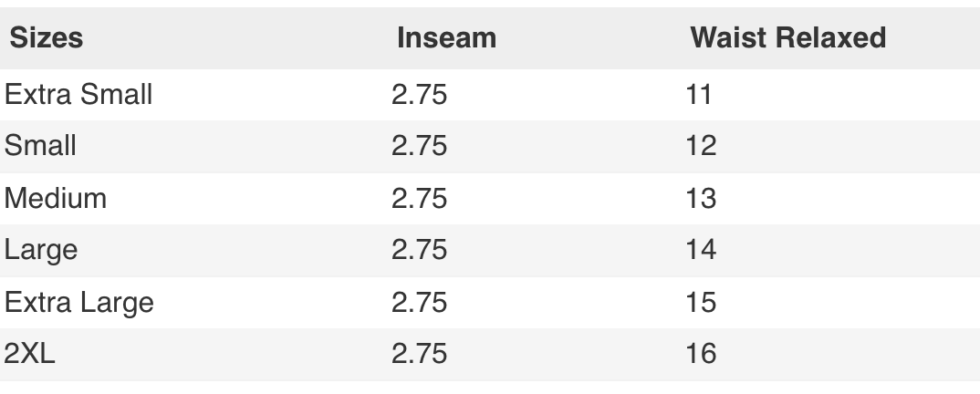Select the Medium size row label

pyautogui.click(x=56, y=197)
